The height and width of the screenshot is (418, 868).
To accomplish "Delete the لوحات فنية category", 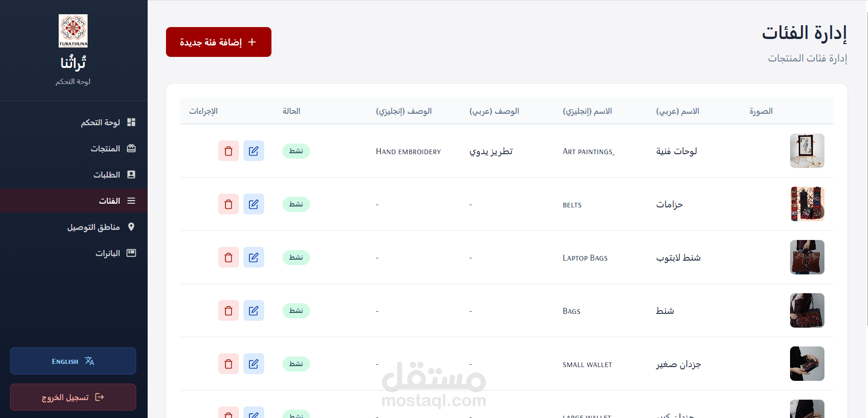I will tap(228, 151).
